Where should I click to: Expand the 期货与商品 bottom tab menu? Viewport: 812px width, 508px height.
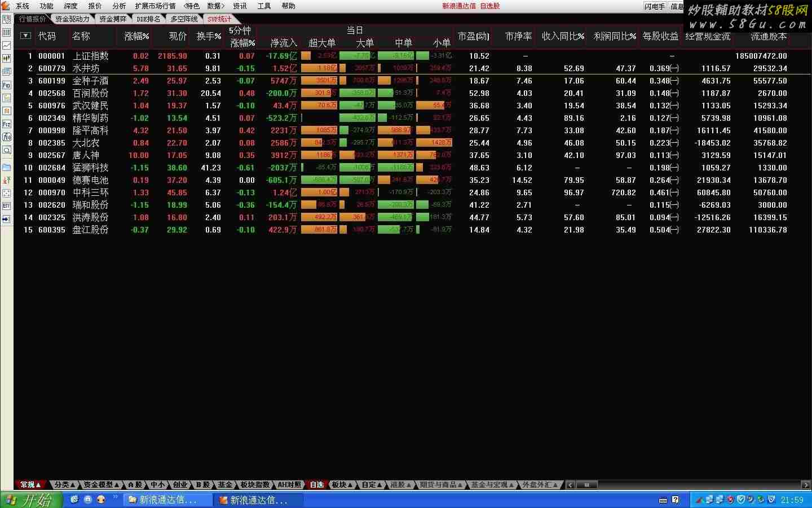point(442,485)
